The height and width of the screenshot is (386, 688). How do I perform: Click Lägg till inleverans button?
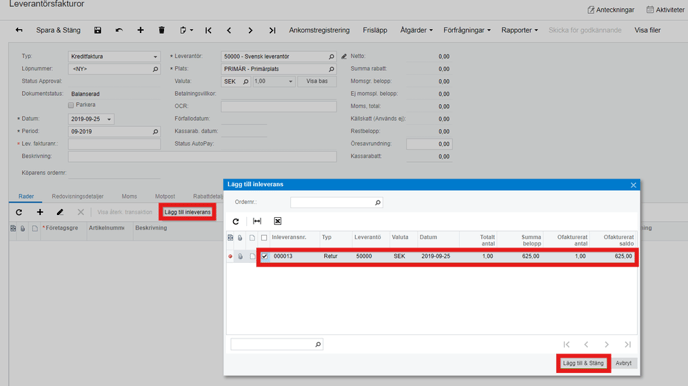187,212
